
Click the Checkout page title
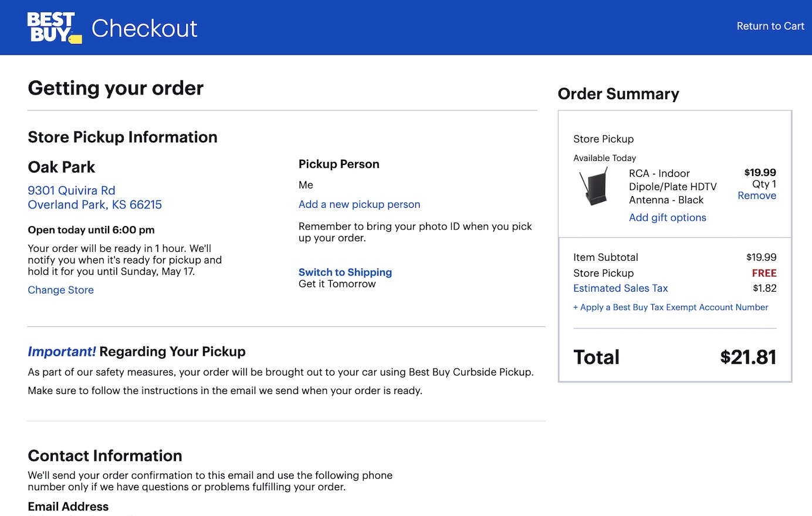[144, 28]
